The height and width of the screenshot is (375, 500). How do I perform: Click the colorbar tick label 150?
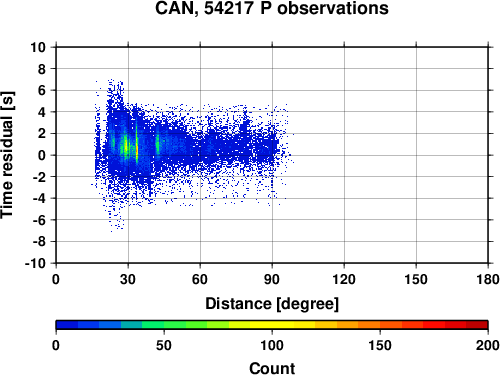(380, 346)
